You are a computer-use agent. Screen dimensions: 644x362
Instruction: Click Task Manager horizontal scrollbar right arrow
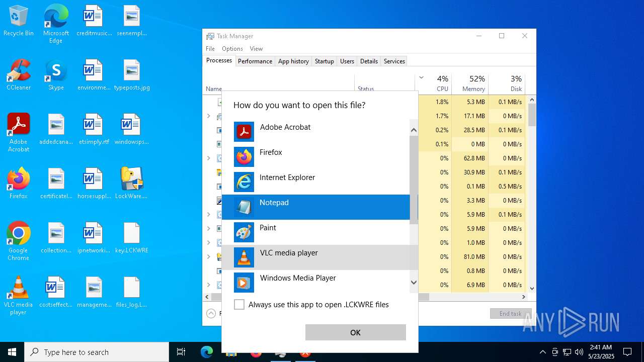click(x=524, y=297)
